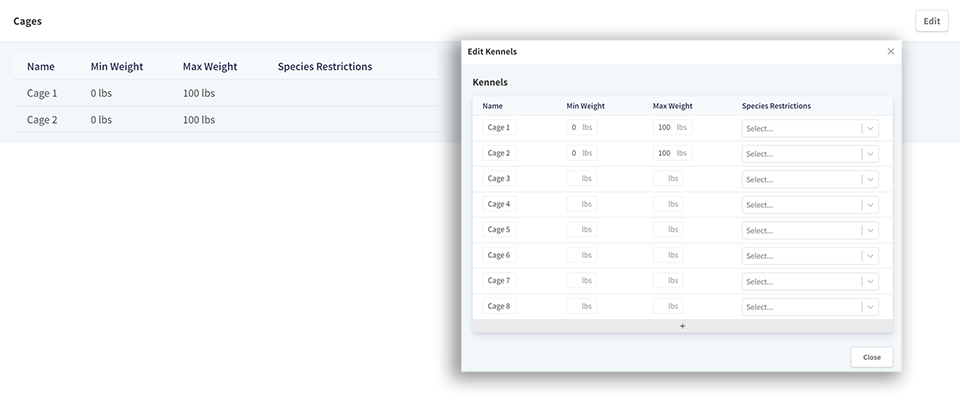Click the Cage 7 Min Weight input
960x396 pixels.
[582, 281]
